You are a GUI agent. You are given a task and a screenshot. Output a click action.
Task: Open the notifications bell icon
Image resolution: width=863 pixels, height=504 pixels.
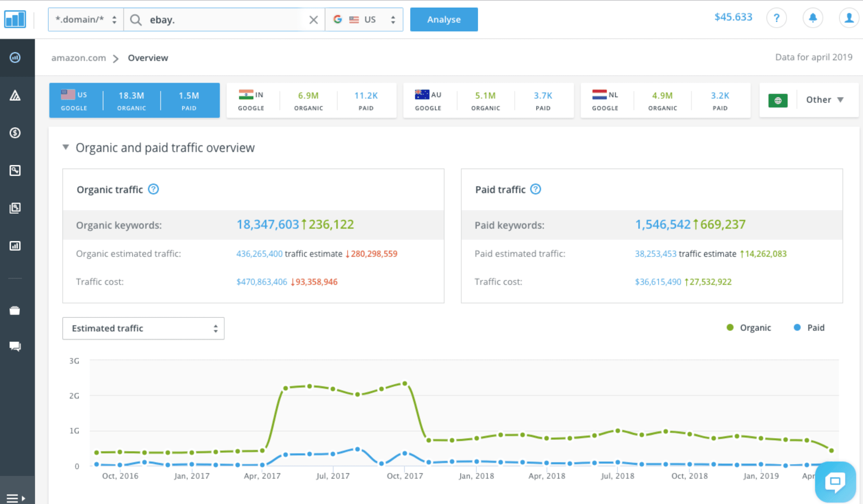point(813,18)
